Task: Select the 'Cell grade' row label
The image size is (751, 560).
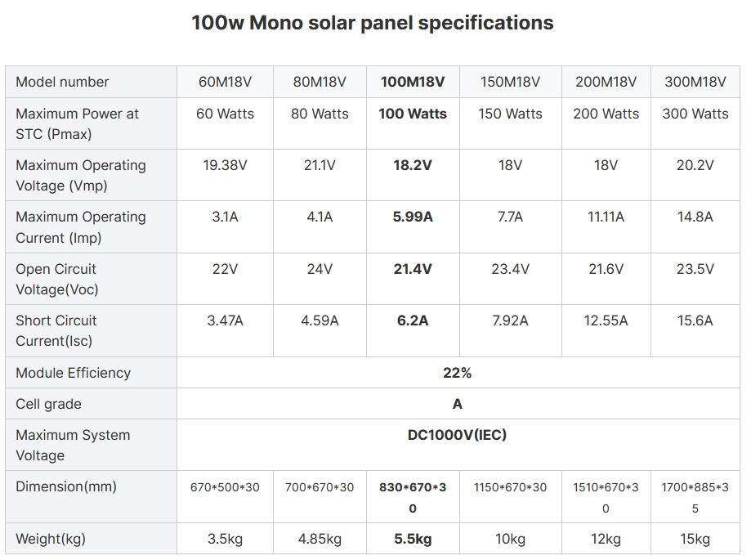Action: pos(48,404)
